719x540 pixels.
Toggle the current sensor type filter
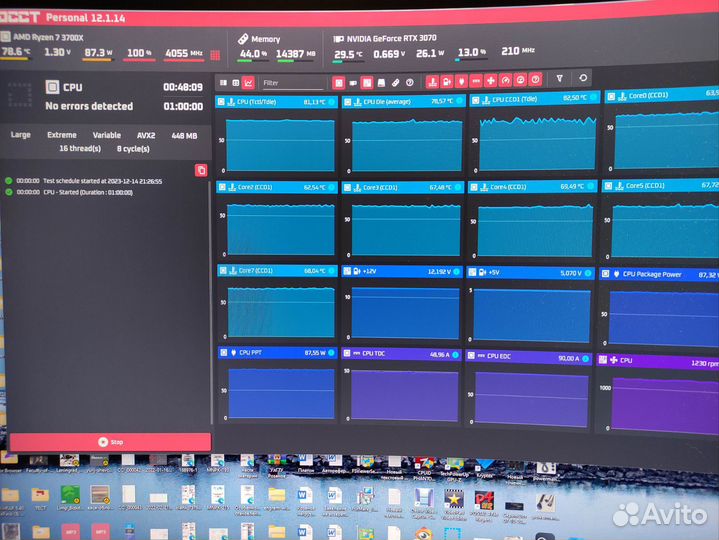(x=476, y=81)
